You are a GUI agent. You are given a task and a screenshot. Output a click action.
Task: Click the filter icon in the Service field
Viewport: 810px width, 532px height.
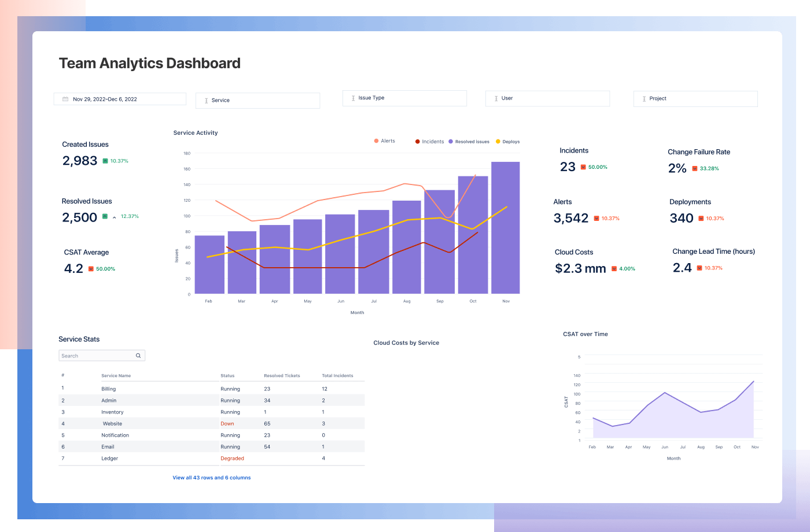click(x=206, y=101)
